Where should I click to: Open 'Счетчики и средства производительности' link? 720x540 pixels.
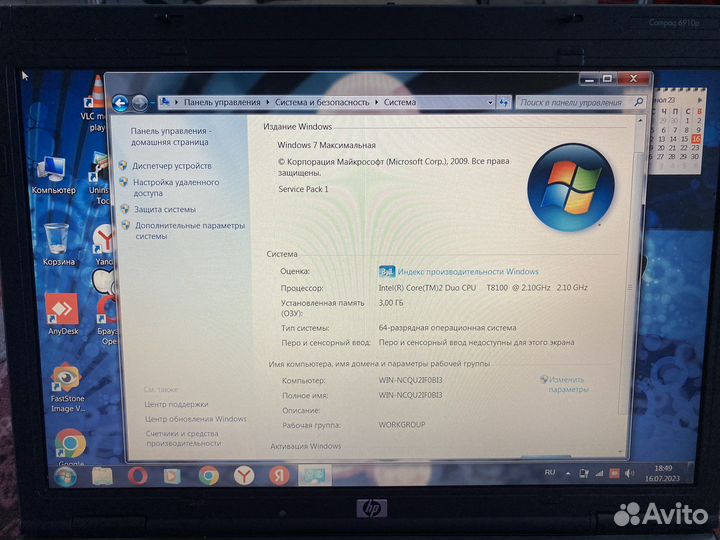[183, 439]
